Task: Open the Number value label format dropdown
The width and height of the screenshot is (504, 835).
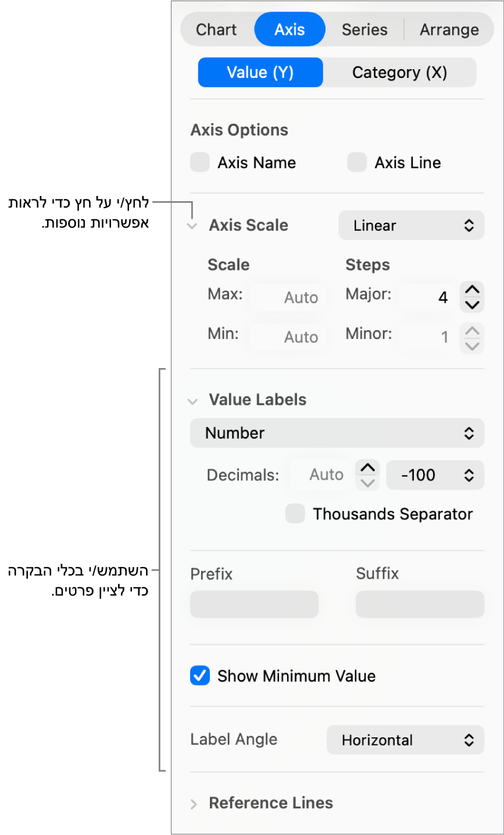Action: pos(337,433)
